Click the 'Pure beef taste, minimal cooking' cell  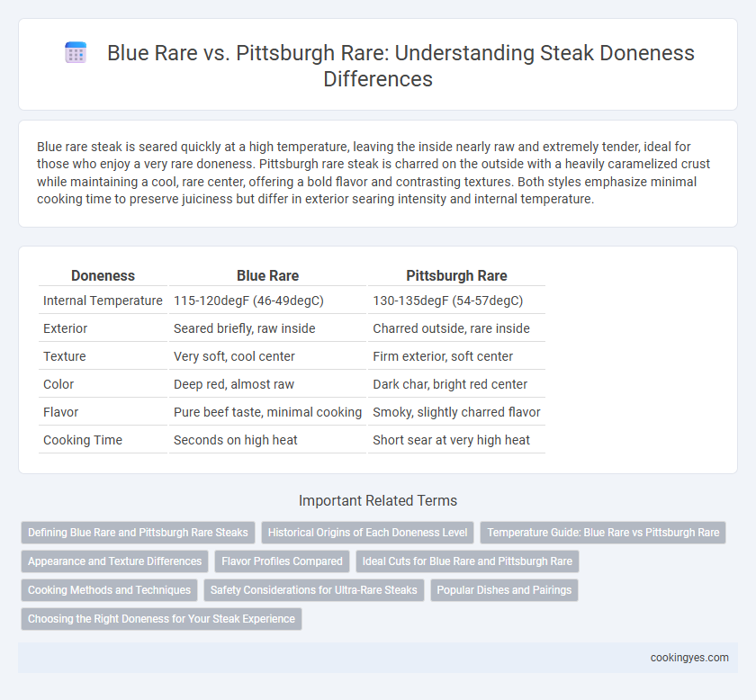pos(267,412)
